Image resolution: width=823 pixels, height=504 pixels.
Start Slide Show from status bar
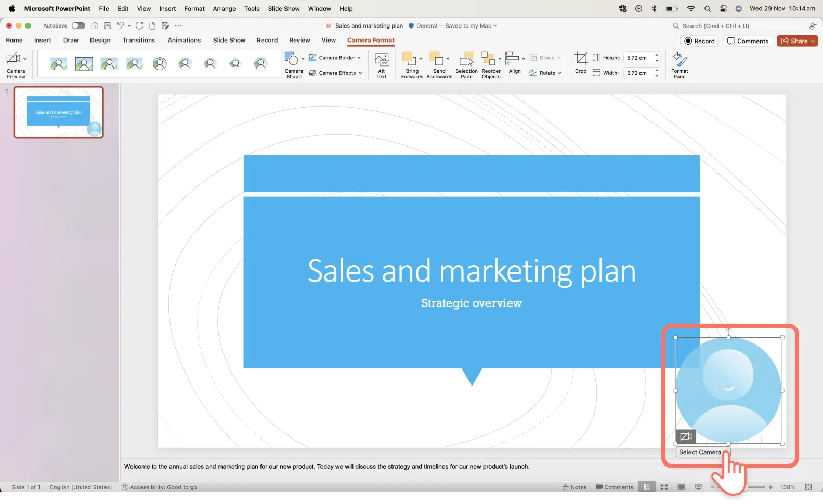click(x=698, y=487)
